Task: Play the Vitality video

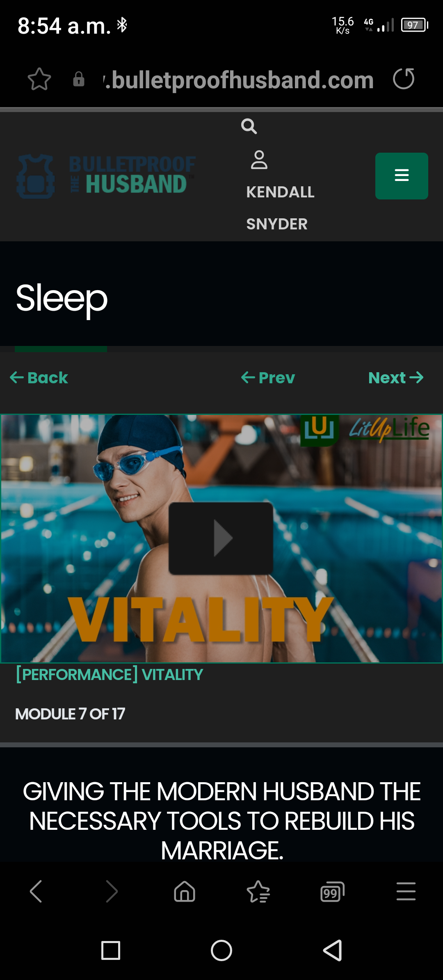Action: pos(221,538)
